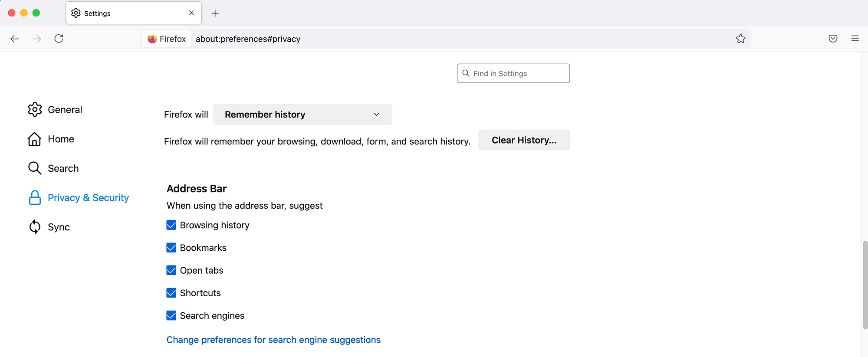Focus the Find in Settings search field
Image resolution: width=868 pixels, height=357 pixels.
(x=513, y=73)
